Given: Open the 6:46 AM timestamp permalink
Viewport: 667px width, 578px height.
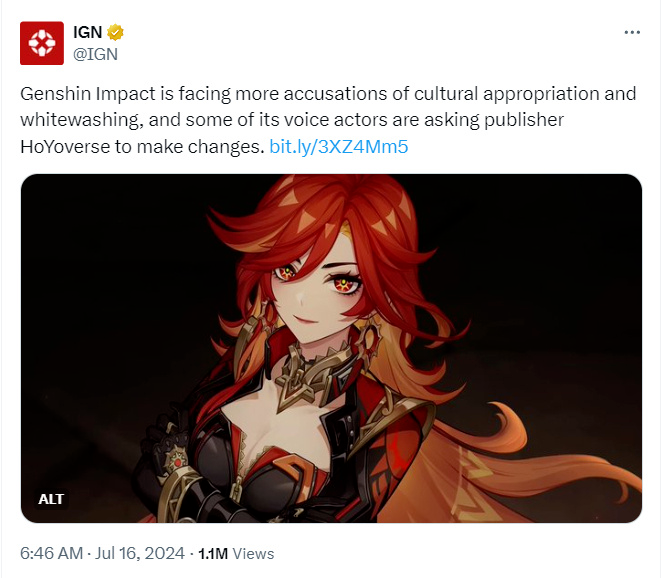Looking at the screenshot, I should tap(51, 553).
